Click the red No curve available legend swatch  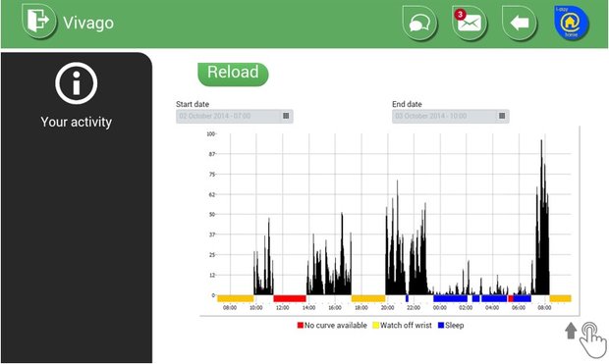[301, 325]
